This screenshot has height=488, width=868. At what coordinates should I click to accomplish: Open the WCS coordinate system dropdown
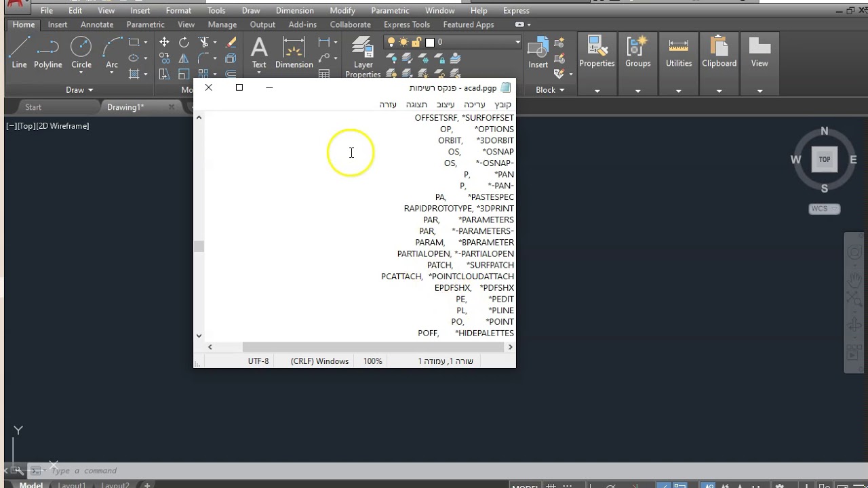825,209
